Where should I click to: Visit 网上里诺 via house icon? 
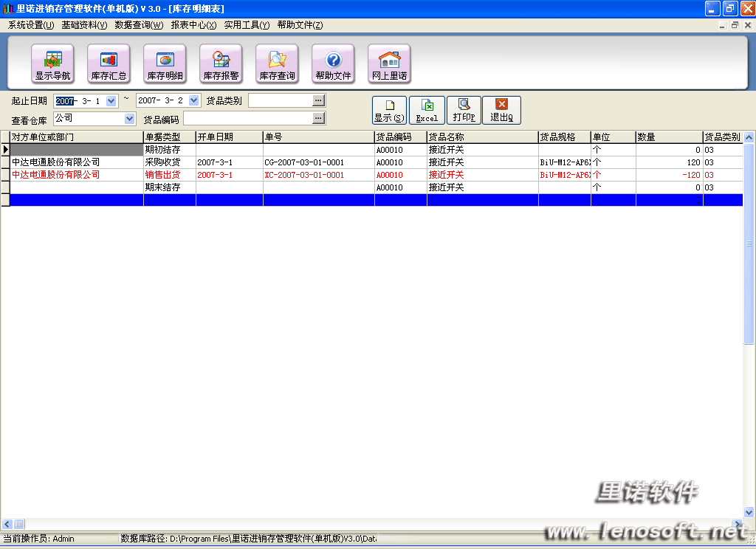tap(389, 65)
